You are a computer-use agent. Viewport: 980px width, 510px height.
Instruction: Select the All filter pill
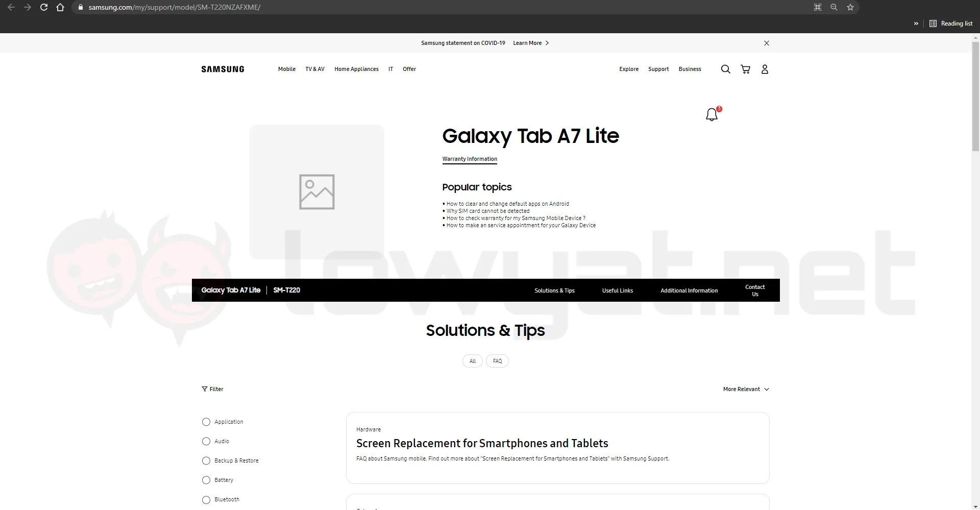473,361
